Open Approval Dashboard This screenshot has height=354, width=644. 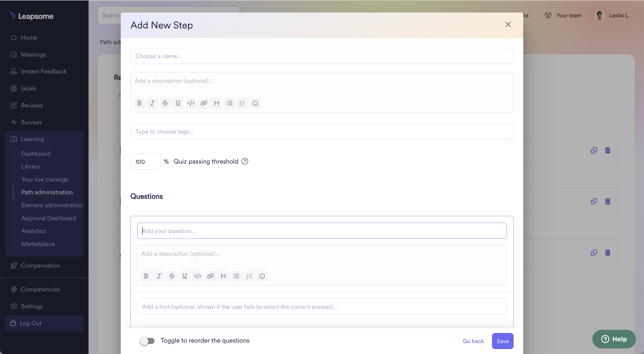pyautogui.click(x=49, y=218)
